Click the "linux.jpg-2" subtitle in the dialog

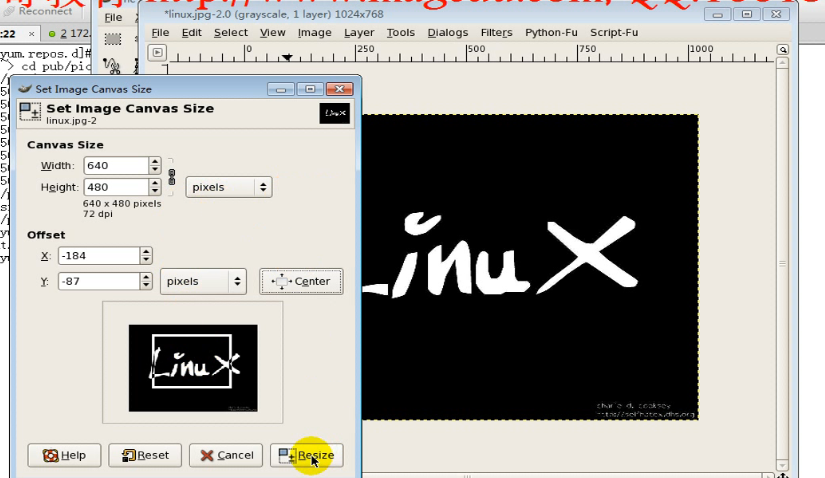coord(72,121)
